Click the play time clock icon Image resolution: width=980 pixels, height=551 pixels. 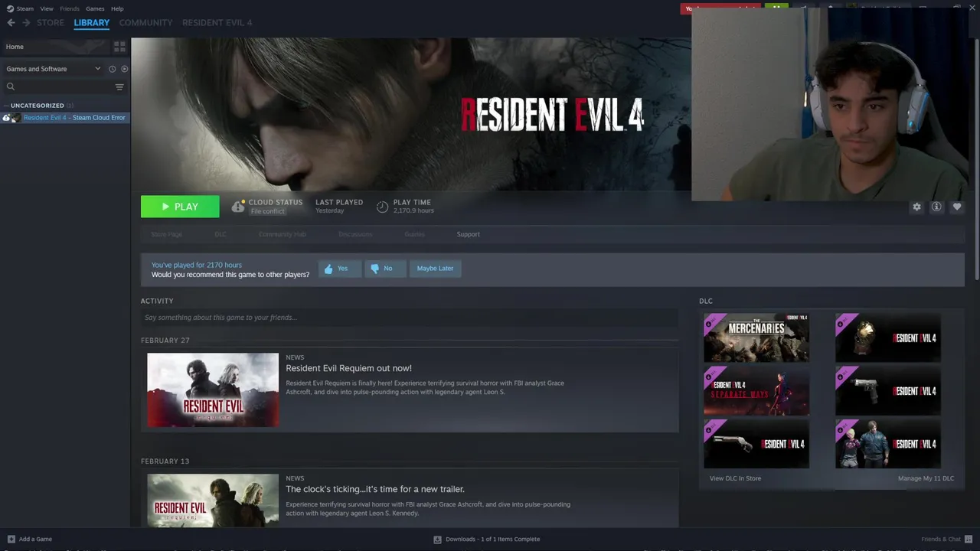pos(382,206)
